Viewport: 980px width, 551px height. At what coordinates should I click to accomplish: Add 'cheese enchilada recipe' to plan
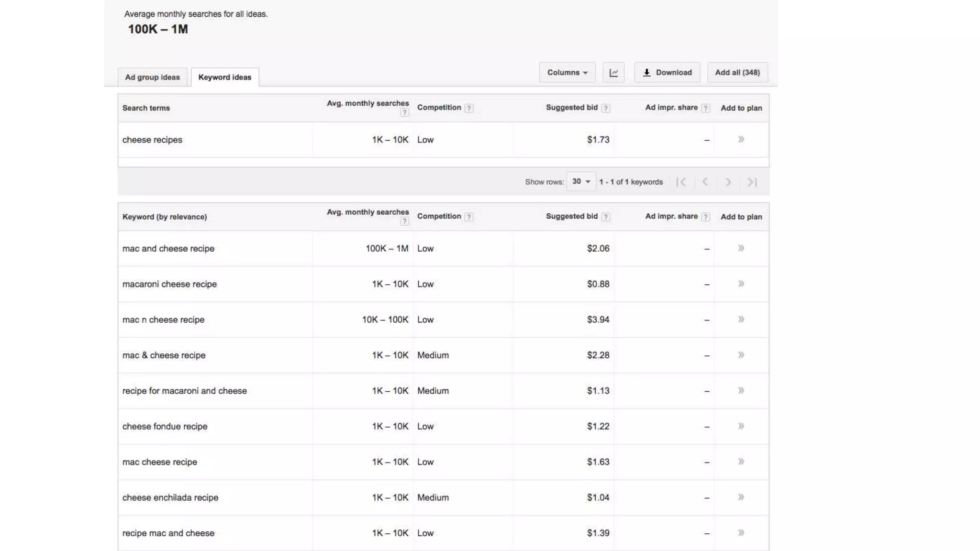[741, 497]
